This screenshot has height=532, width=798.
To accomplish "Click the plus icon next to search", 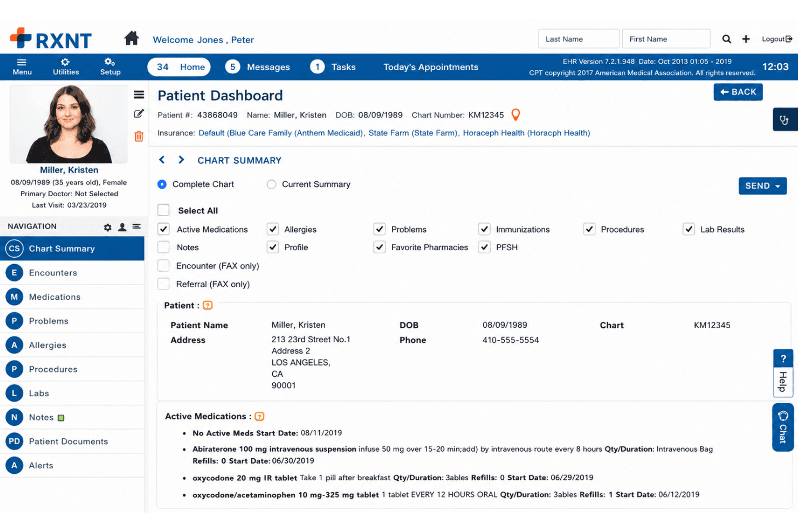I will tap(746, 39).
